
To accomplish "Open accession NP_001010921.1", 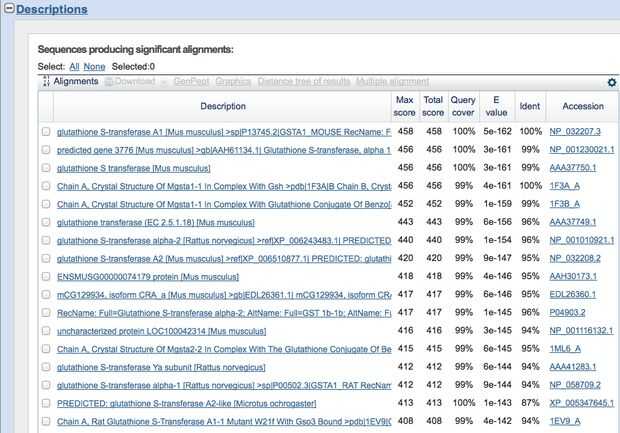I will pos(582,240).
